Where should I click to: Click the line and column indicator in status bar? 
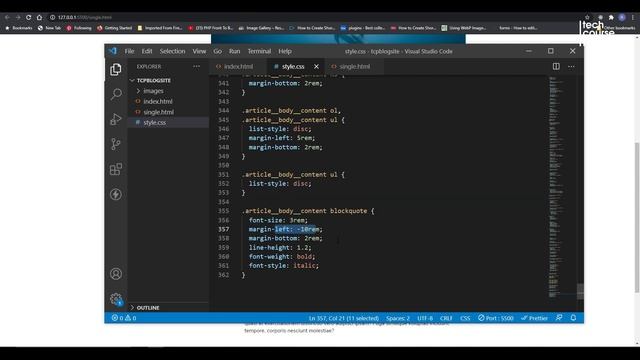344,318
